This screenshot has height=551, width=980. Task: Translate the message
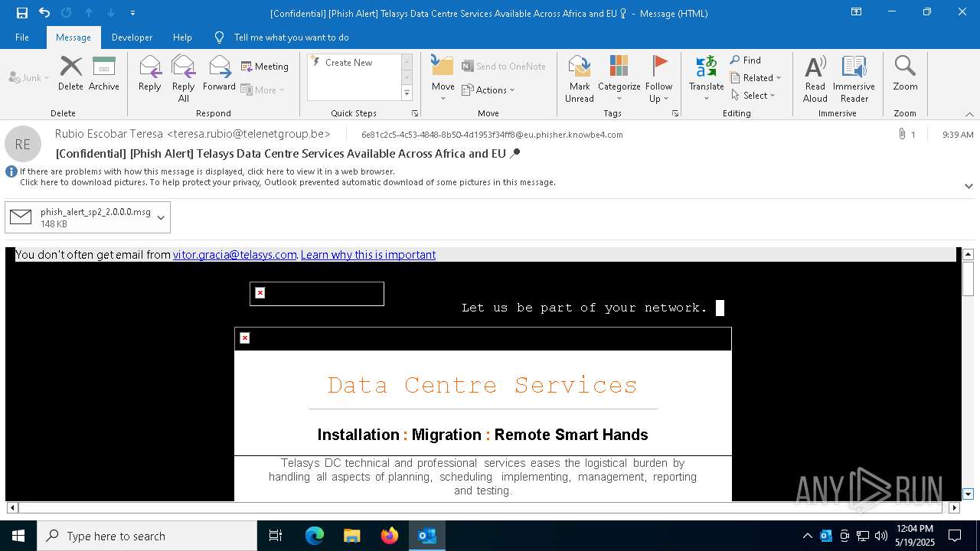(x=706, y=79)
